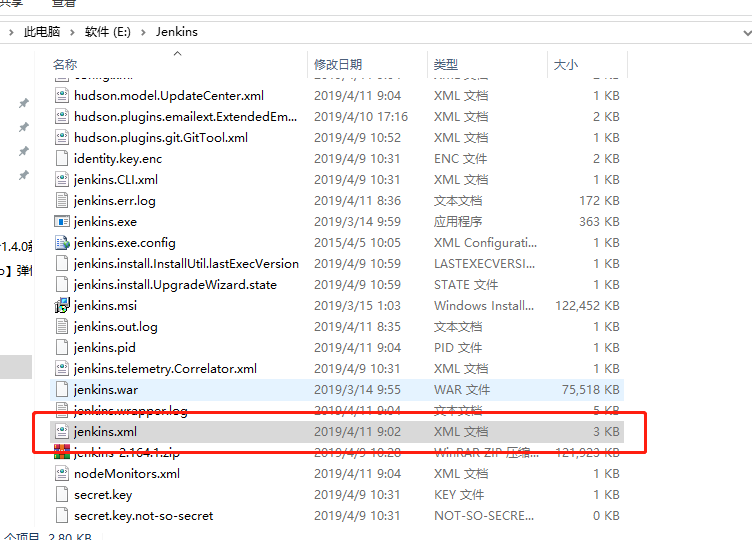752x540 pixels.
Task: Select file jenkins.exe.config
Action: [125, 243]
